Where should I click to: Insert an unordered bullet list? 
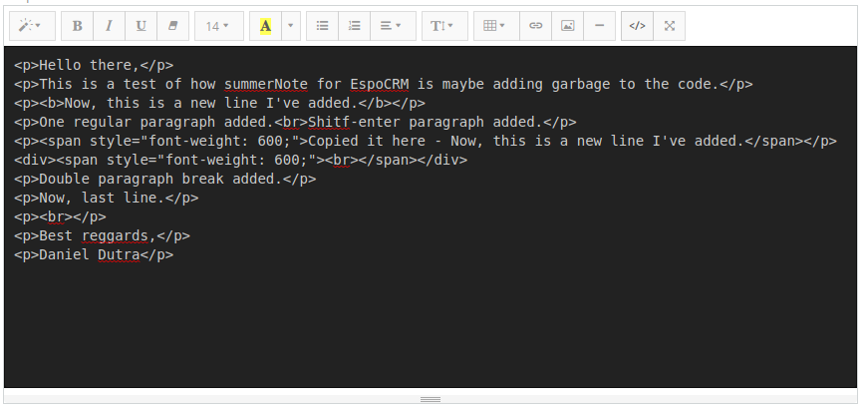(322, 26)
